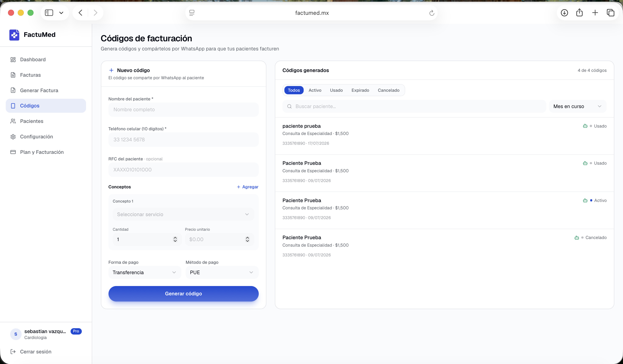The image size is (623, 364).
Task: Filter codes by the Activo tab
Action: [x=315, y=90]
